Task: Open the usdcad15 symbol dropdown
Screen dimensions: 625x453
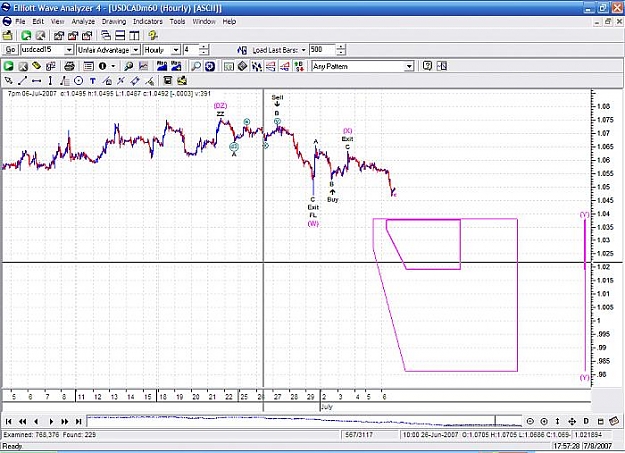Action: [69, 50]
